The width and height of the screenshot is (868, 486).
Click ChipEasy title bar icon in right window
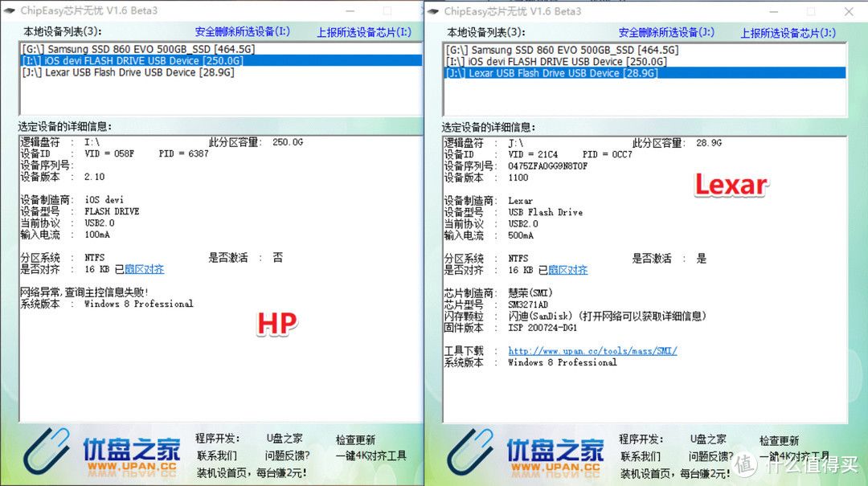[x=433, y=10]
